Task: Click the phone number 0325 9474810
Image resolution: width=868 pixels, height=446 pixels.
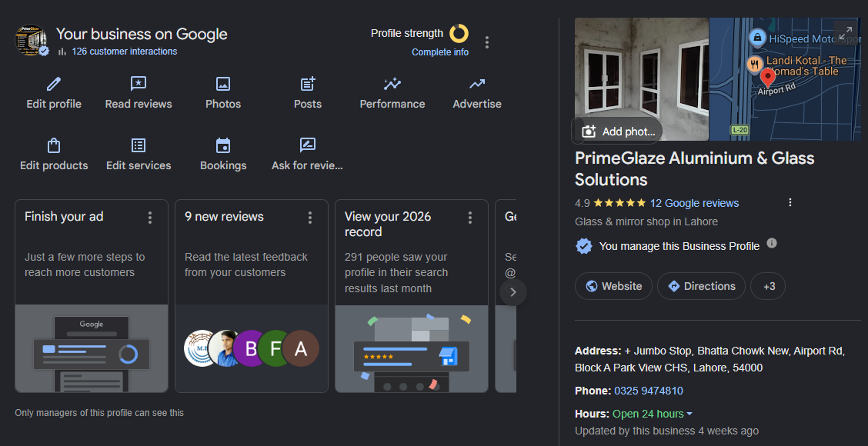Action: coord(648,391)
